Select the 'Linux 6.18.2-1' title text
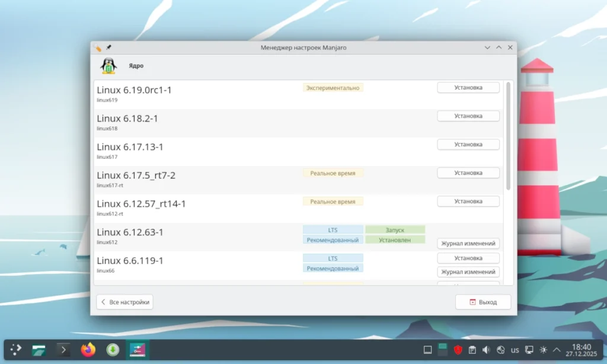Viewport: 607px width, 364px height. point(127,119)
